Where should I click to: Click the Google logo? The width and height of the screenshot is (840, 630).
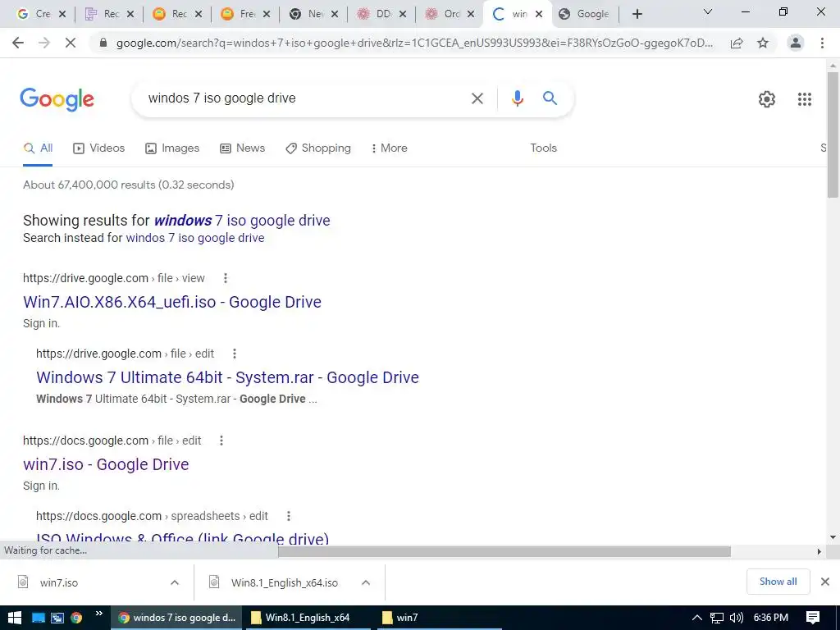(57, 99)
